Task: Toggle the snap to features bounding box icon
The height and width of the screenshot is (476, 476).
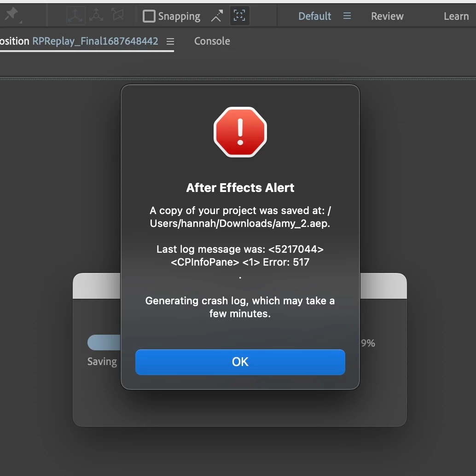Action: tap(239, 16)
